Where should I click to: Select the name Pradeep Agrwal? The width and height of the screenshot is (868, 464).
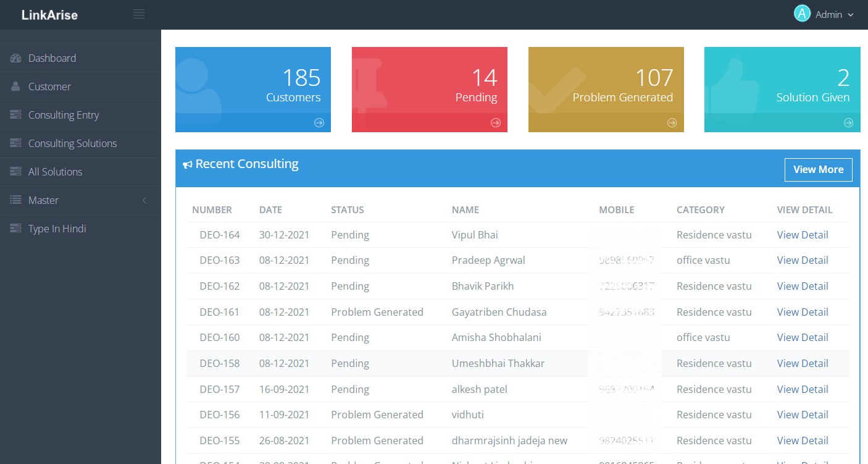(x=488, y=260)
